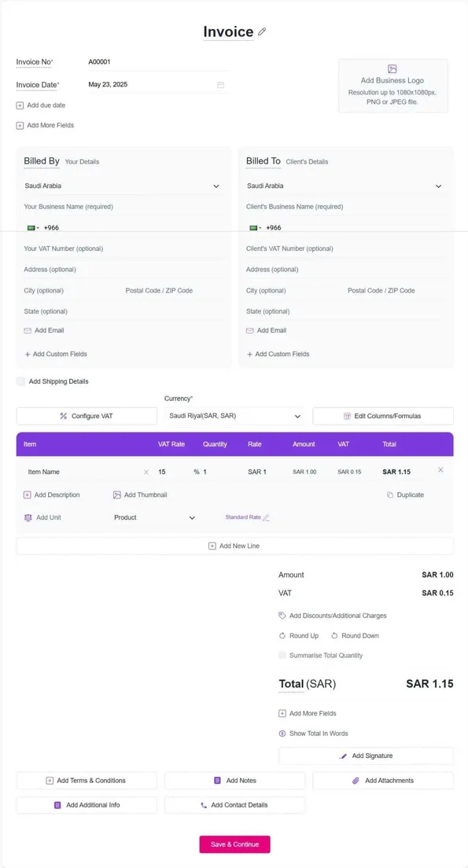
Task: Click the pencil icon beside Invoice title
Action: coord(262,32)
